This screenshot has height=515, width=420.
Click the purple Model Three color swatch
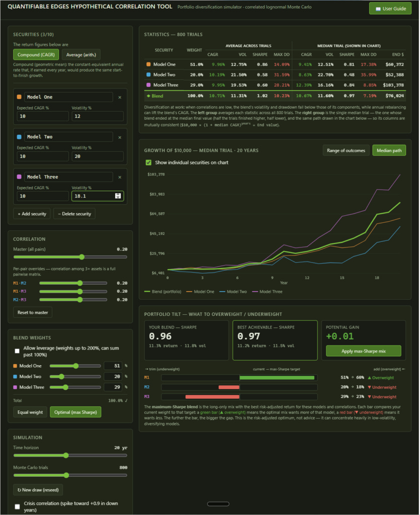point(19,177)
